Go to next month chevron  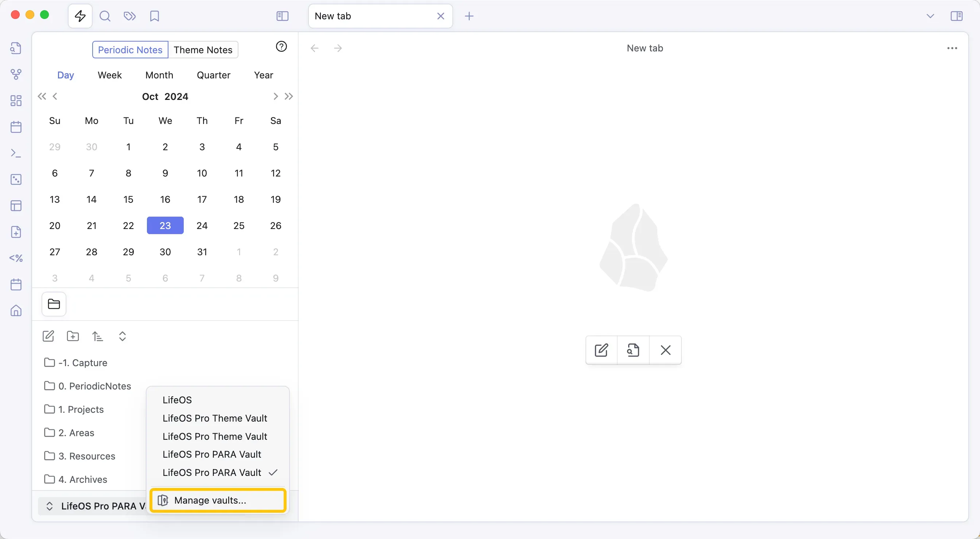[275, 96]
